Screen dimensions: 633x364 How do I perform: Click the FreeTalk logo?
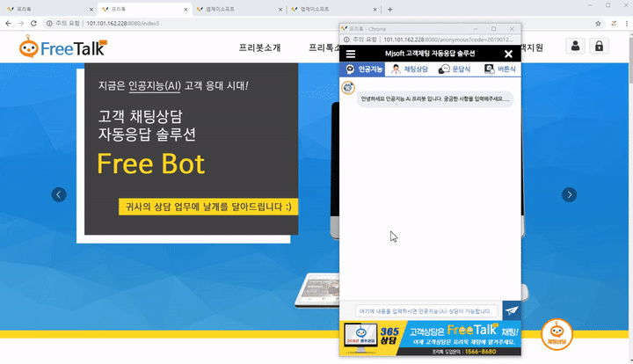tap(63, 47)
